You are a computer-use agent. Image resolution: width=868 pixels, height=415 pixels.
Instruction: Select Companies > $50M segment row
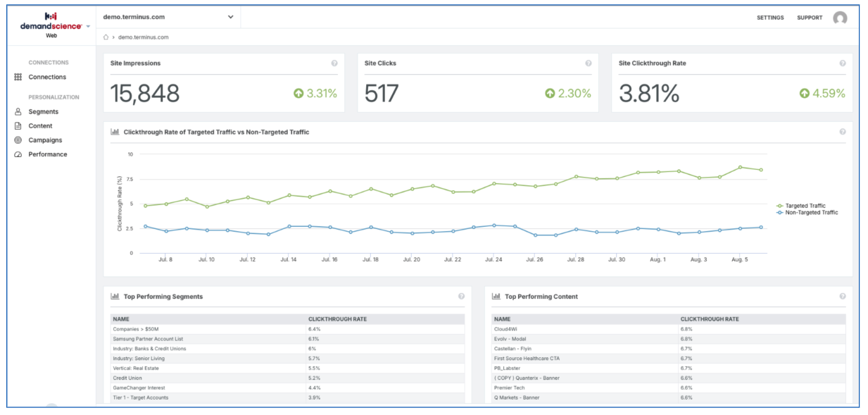tap(284, 328)
